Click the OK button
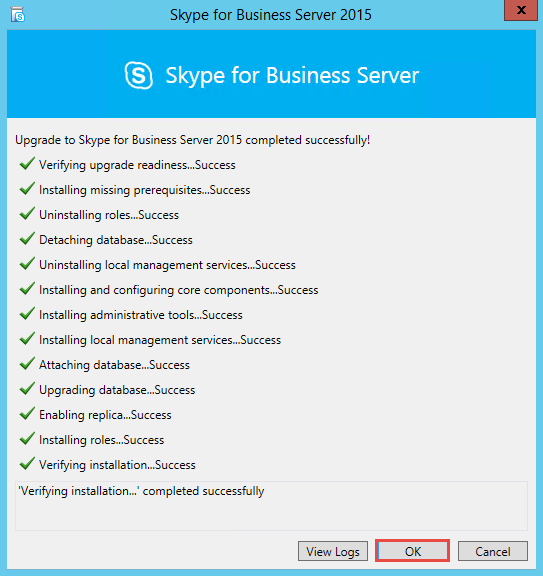Screen dimensions: 543x576 click(x=412, y=551)
